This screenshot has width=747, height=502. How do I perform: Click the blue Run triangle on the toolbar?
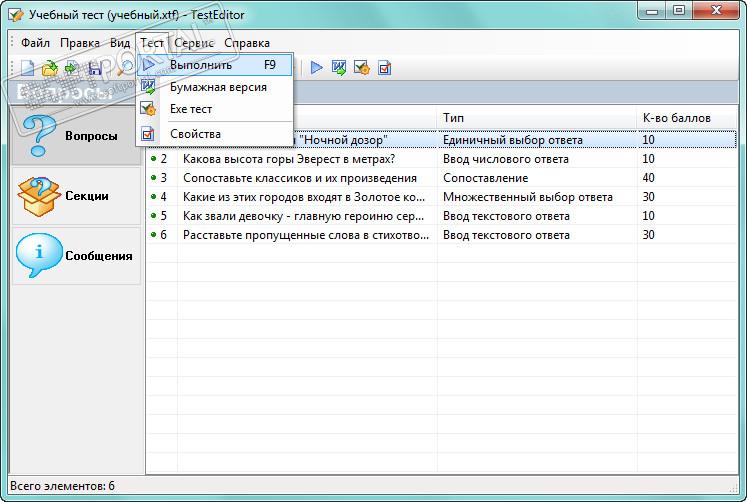[x=316, y=68]
